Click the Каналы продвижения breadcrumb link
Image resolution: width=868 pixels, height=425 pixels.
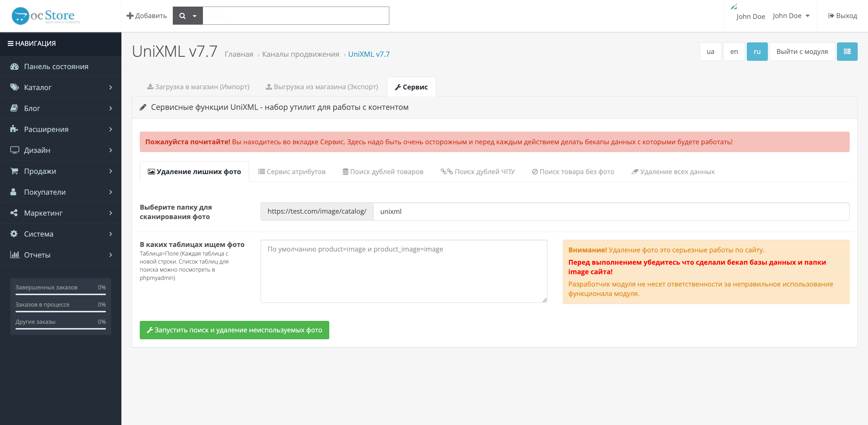click(x=300, y=54)
